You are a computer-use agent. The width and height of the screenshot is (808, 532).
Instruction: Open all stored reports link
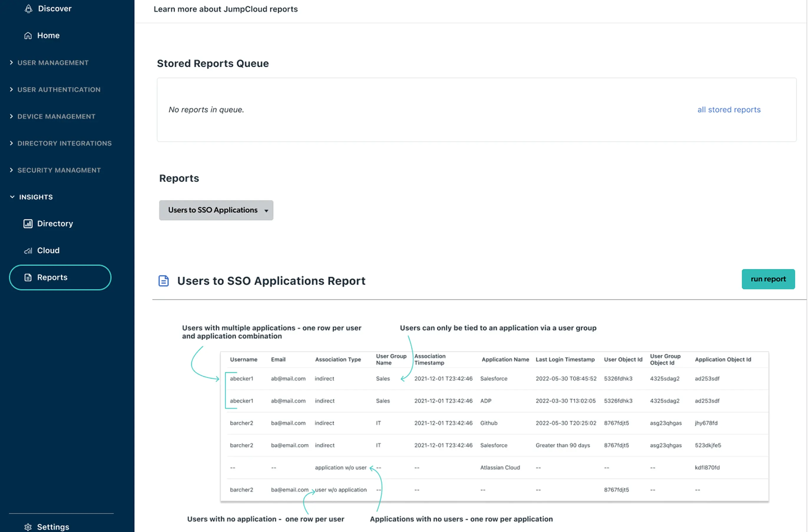[728, 109]
